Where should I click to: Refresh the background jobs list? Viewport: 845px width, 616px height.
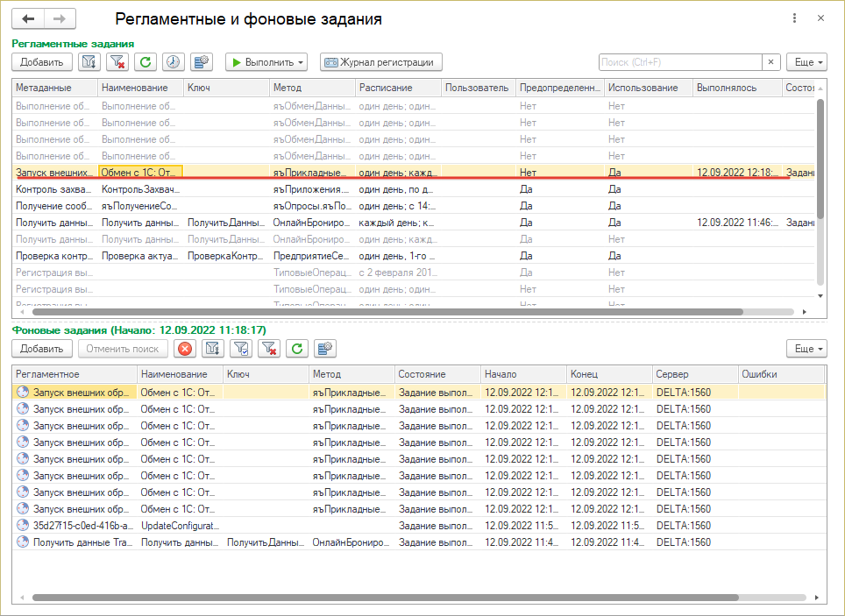pyautogui.click(x=297, y=349)
